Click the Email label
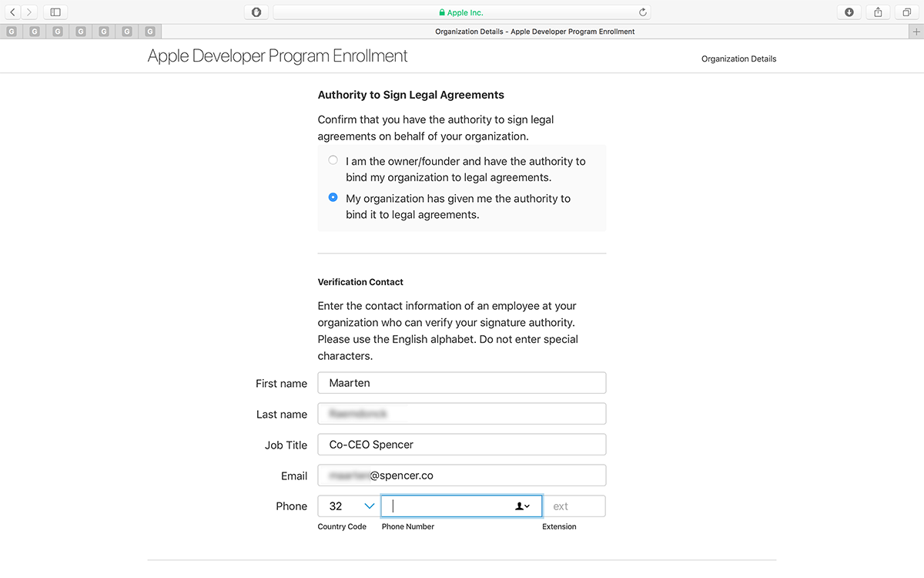The height and width of the screenshot is (578, 924). (294, 476)
